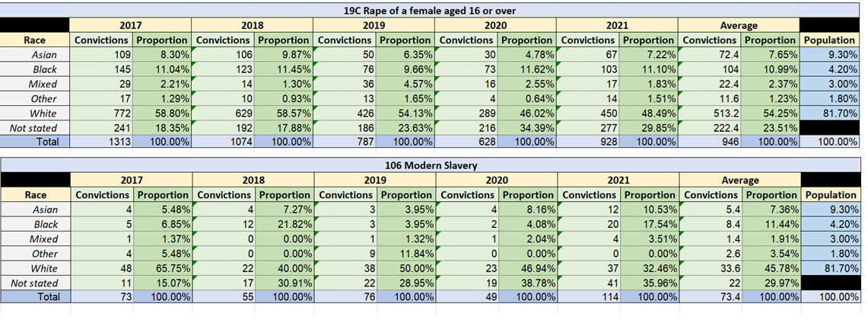Select the Asian 2017 proportion cell 8.30%
The height and width of the screenshot is (320, 868).
click(162, 54)
